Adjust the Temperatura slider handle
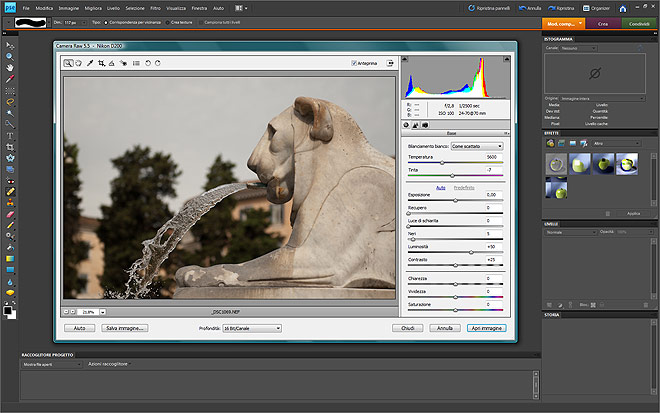The height and width of the screenshot is (413, 660). [442, 163]
